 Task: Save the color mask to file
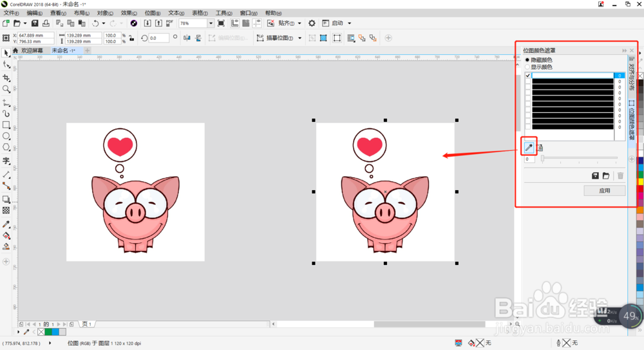[x=595, y=175]
